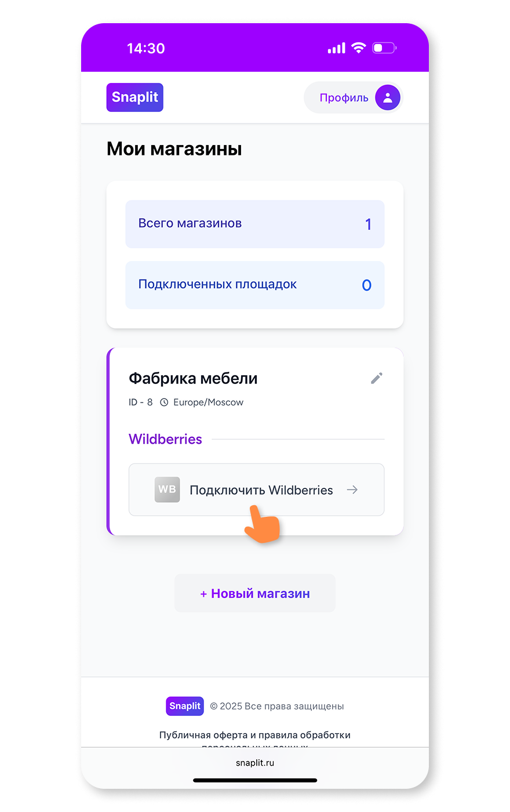This screenshot has height=812, width=510.
Task: Select the Всего магазинов stat card
Action: point(255,224)
